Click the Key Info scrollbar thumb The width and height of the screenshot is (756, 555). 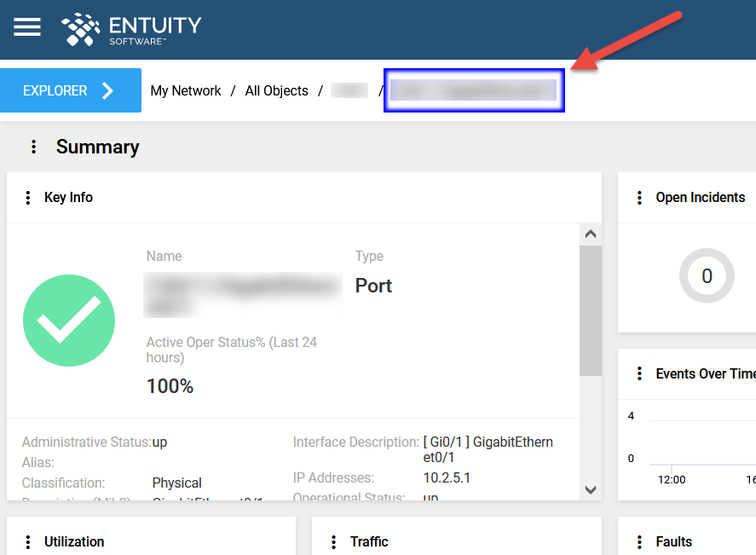pyautogui.click(x=591, y=310)
